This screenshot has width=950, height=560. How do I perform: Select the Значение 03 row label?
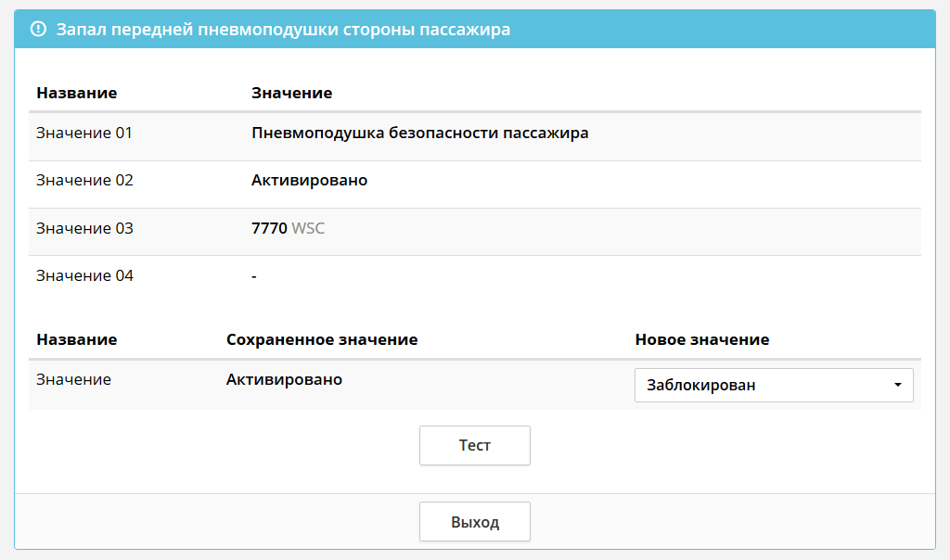pos(84,228)
